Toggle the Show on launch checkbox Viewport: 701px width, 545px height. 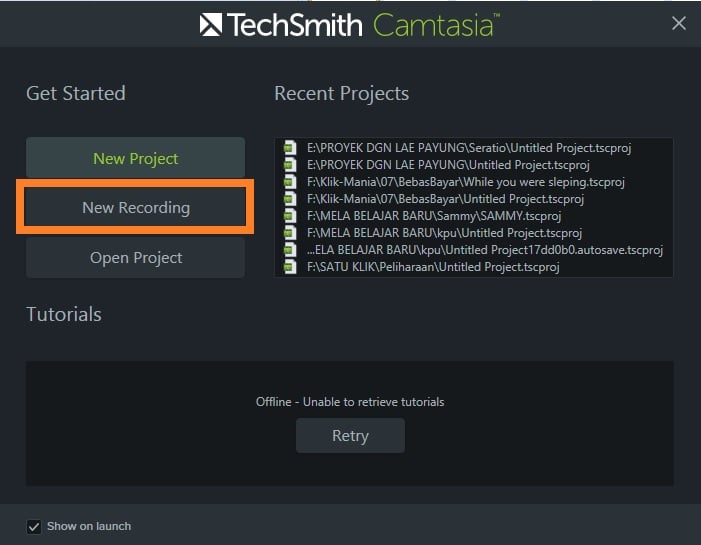(34, 527)
